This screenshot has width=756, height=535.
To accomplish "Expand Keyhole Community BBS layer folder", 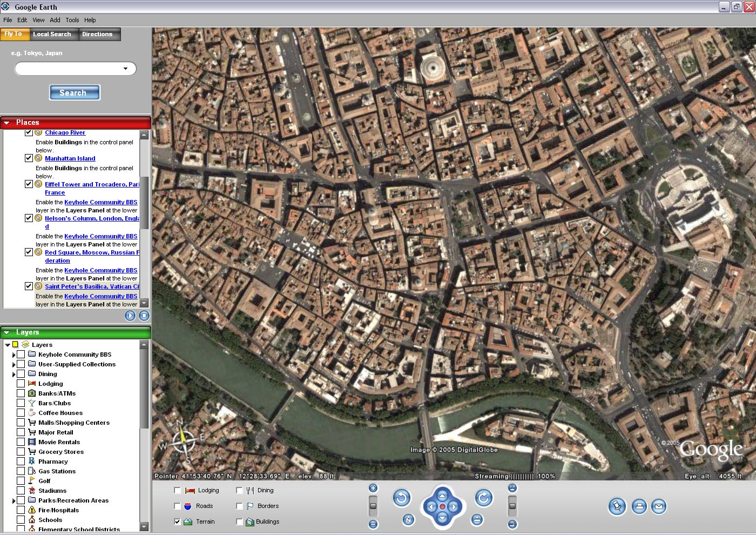I will click(13, 355).
